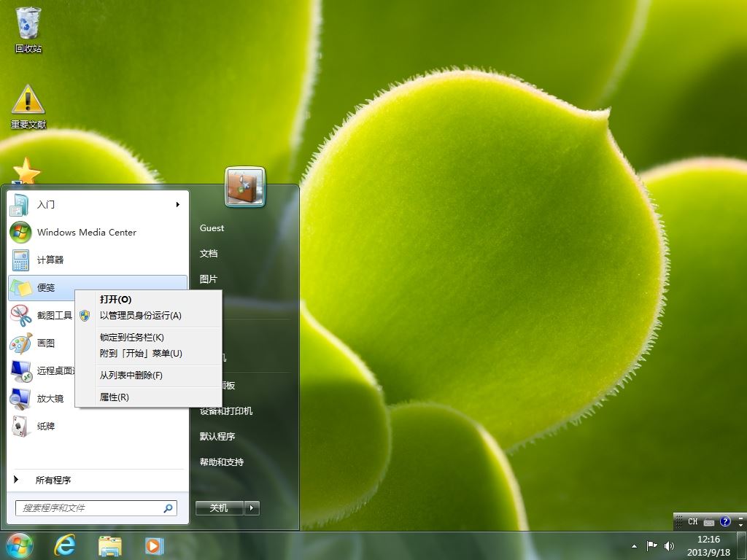
Task: Launch Windows Media Player from taskbar
Action: 154,545
